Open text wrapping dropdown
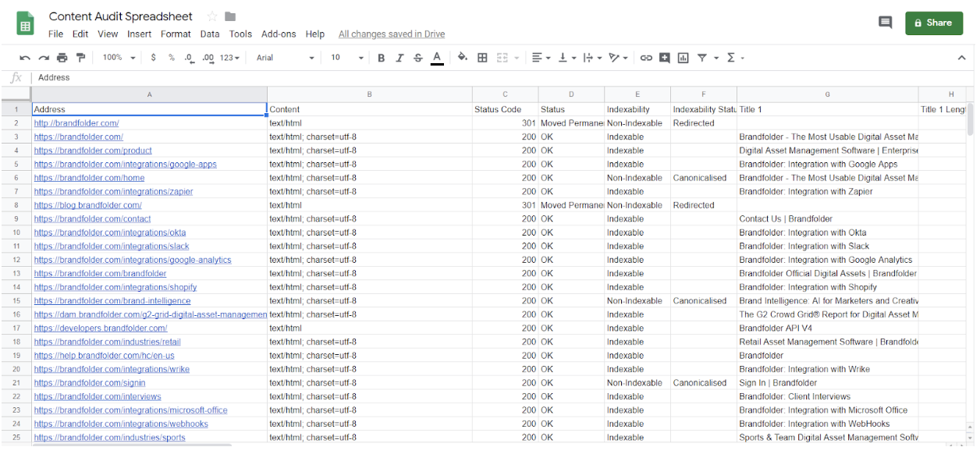 (592, 58)
